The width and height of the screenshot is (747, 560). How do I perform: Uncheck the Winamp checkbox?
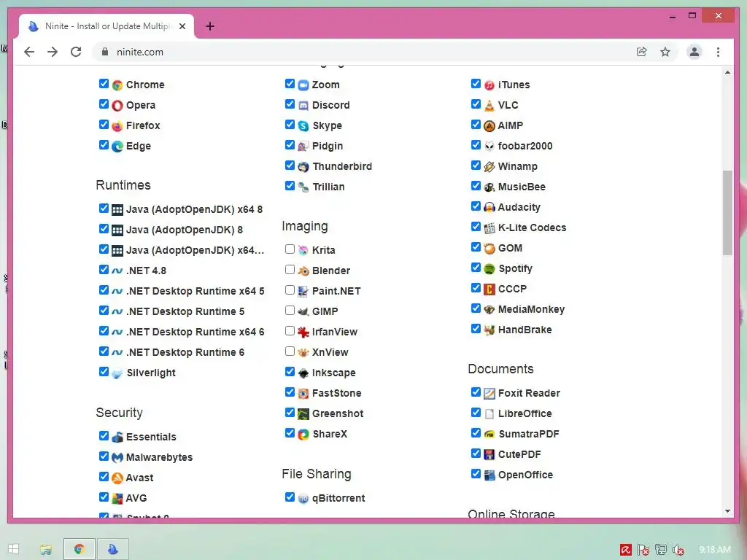coord(476,166)
